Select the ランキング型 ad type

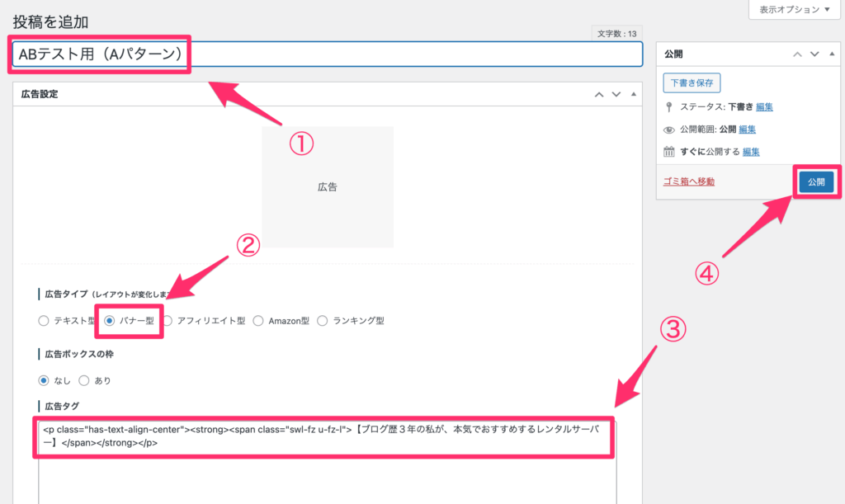(x=322, y=320)
